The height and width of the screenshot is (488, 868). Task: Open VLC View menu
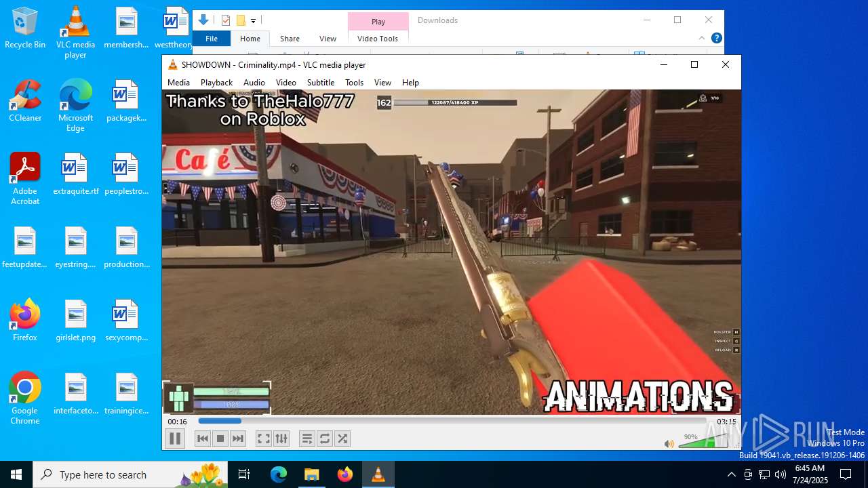(x=382, y=82)
